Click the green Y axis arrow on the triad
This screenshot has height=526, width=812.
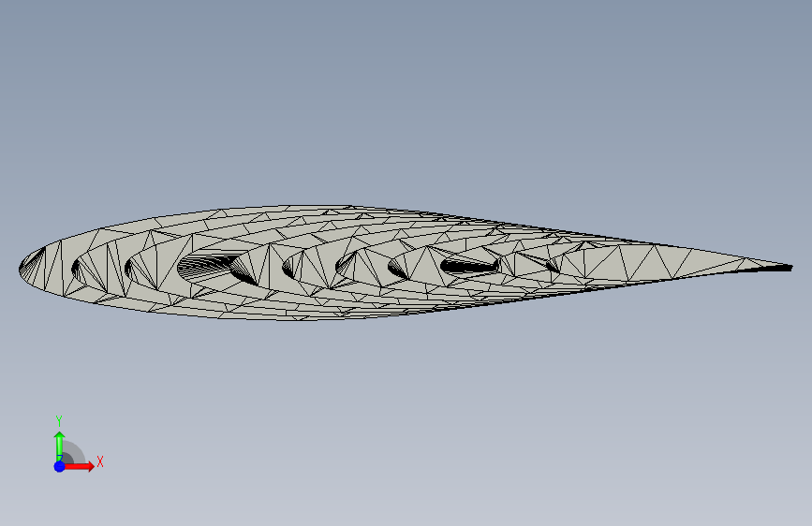60,446
